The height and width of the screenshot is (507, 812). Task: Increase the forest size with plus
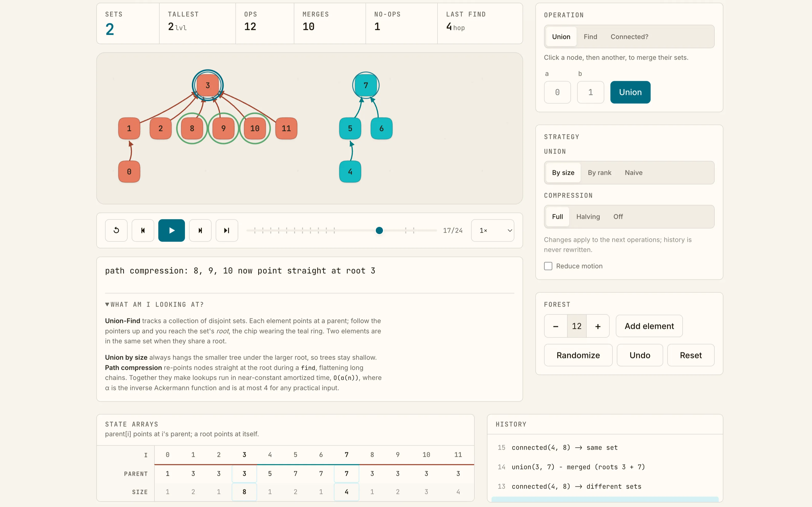point(598,326)
